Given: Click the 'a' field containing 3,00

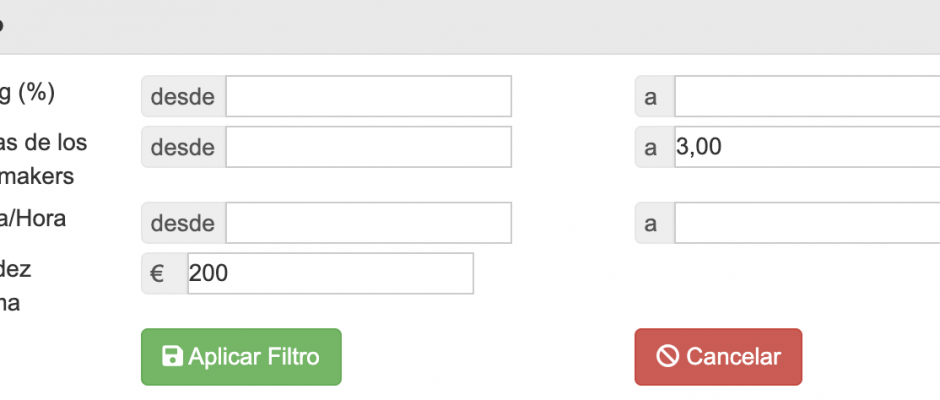Looking at the screenshot, I should 806,147.
